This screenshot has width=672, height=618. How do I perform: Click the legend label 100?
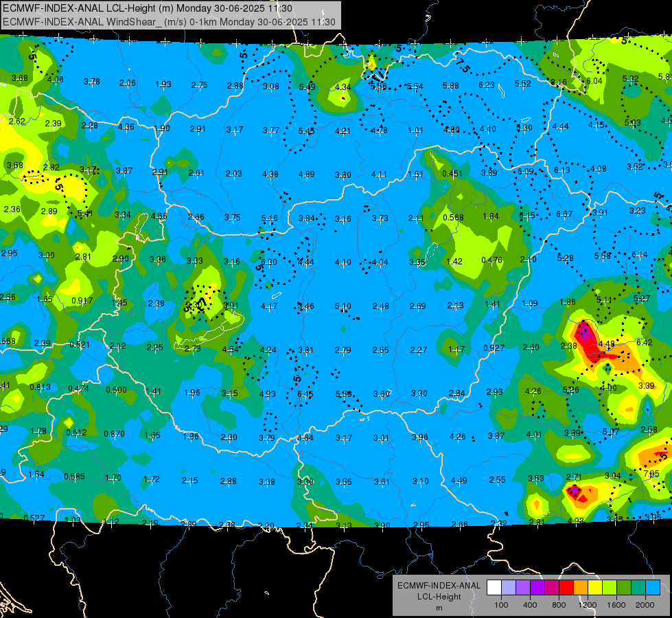[502, 605]
